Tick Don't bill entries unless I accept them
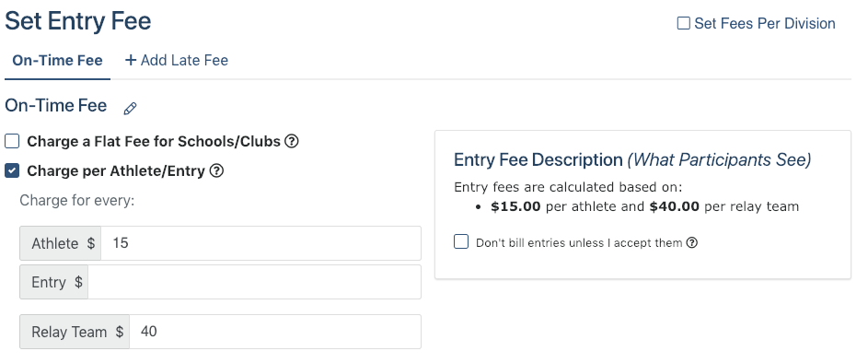The image size is (868, 363). point(461,241)
